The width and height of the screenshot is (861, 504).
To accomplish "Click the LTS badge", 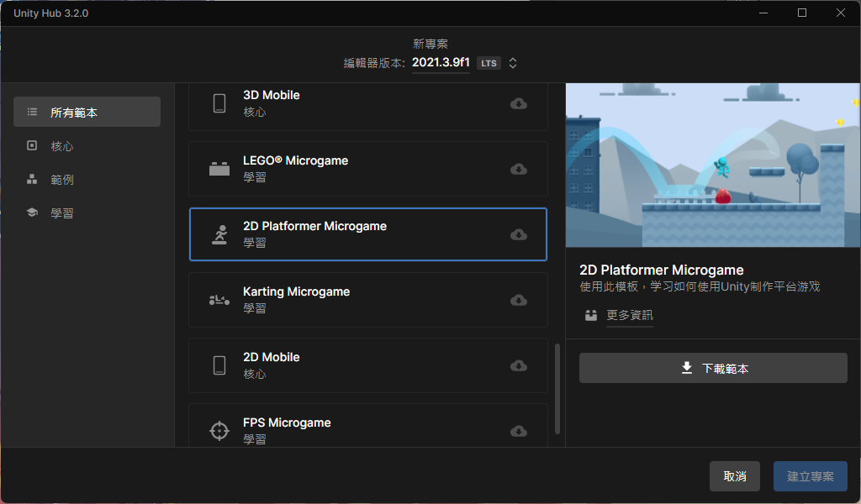I will [x=489, y=63].
